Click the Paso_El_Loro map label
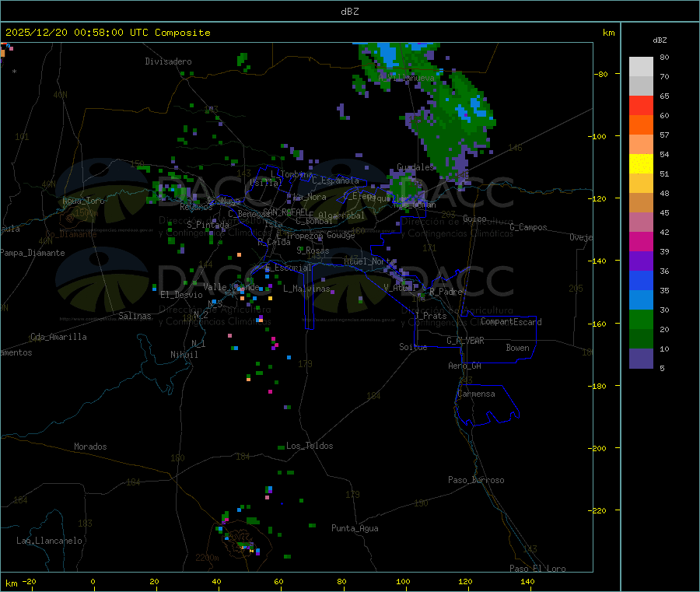The width and height of the screenshot is (700, 592). click(538, 569)
